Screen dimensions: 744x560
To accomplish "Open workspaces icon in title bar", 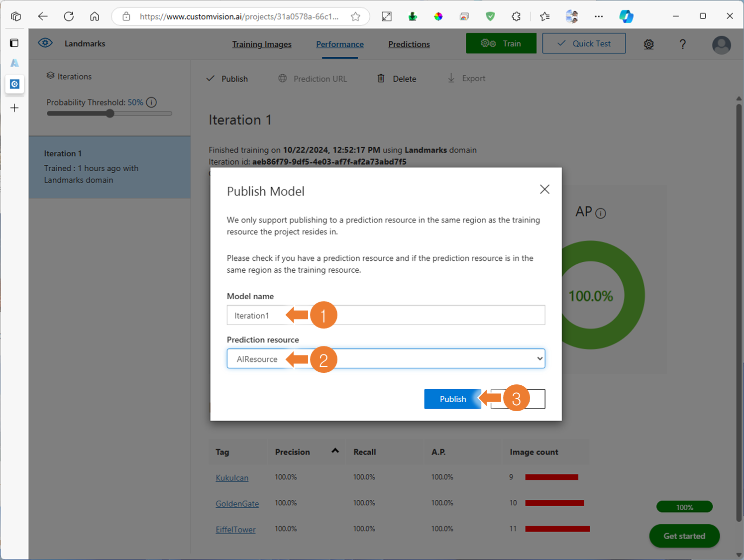I will (x=16, y=16).
